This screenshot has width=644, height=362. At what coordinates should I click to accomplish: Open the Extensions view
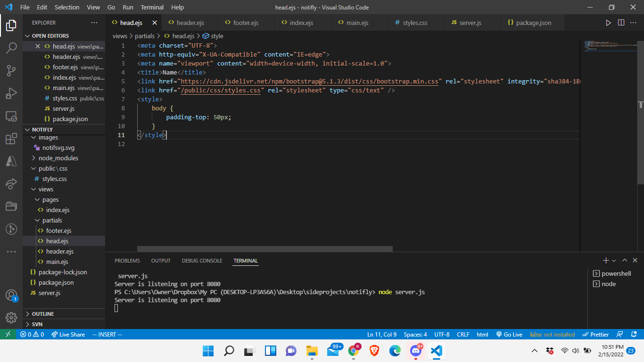[11, 139]
